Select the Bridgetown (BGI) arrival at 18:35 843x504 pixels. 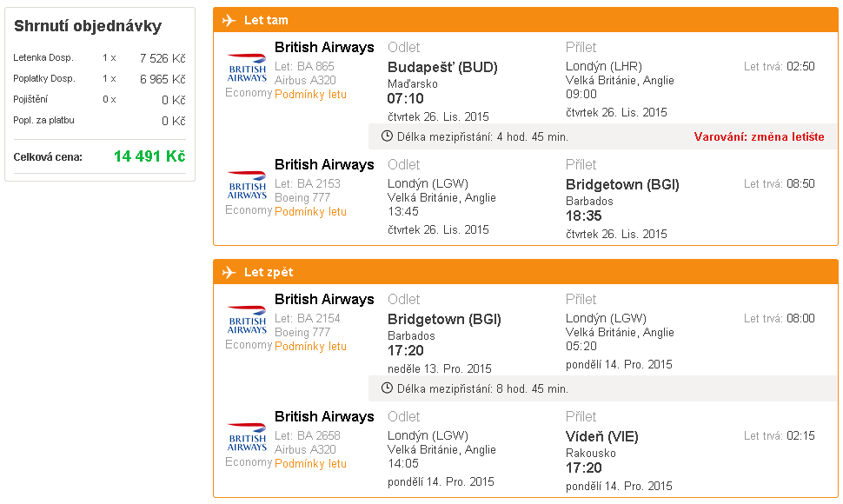pos(622,185)
